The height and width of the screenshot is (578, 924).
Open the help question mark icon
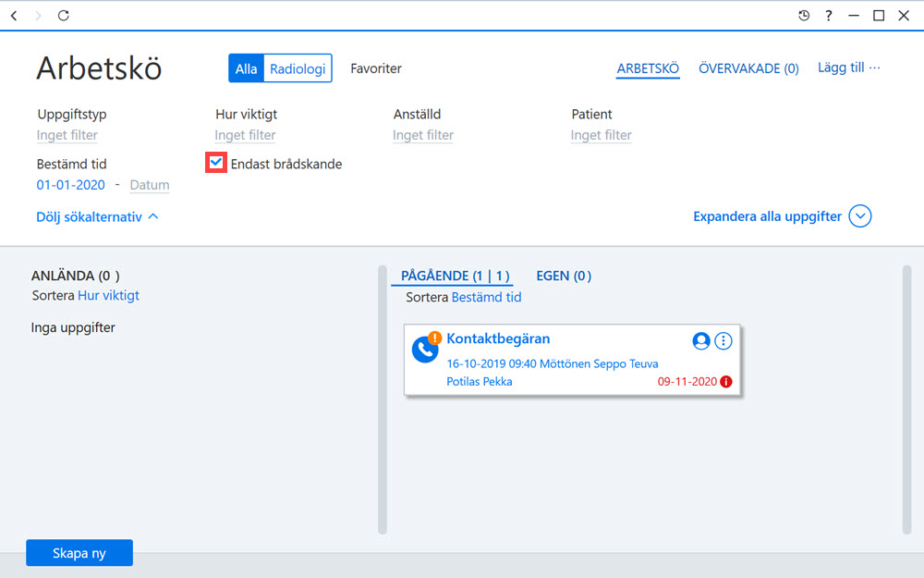coord(829,16)
